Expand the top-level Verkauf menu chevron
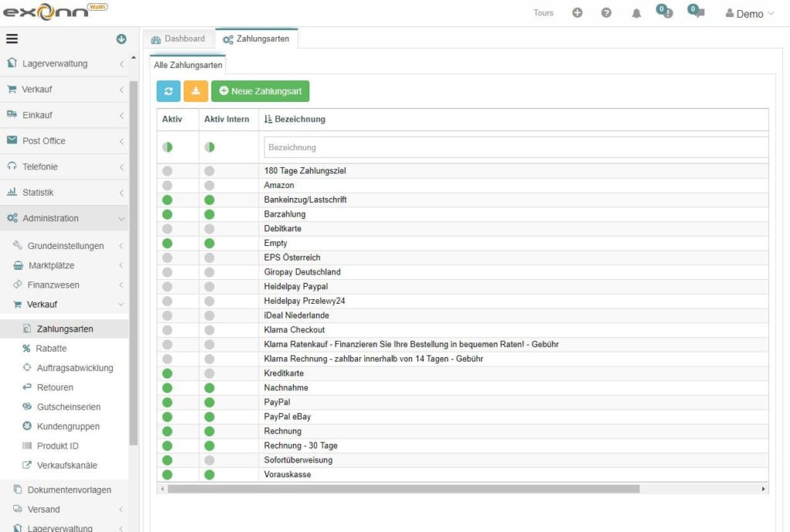790x532 pixels. 121,89
